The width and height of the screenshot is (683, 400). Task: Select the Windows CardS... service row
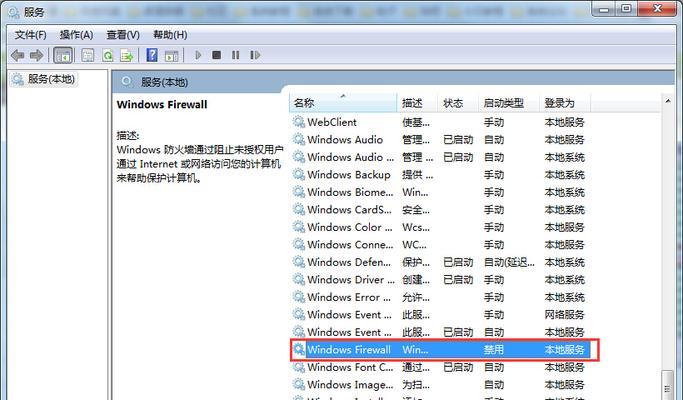pyautogui.click(x=440, y=210)
